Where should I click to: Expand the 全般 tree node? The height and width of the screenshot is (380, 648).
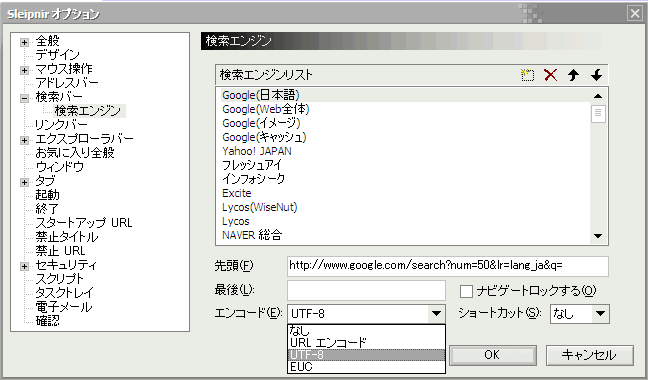[x=24, y=42]
